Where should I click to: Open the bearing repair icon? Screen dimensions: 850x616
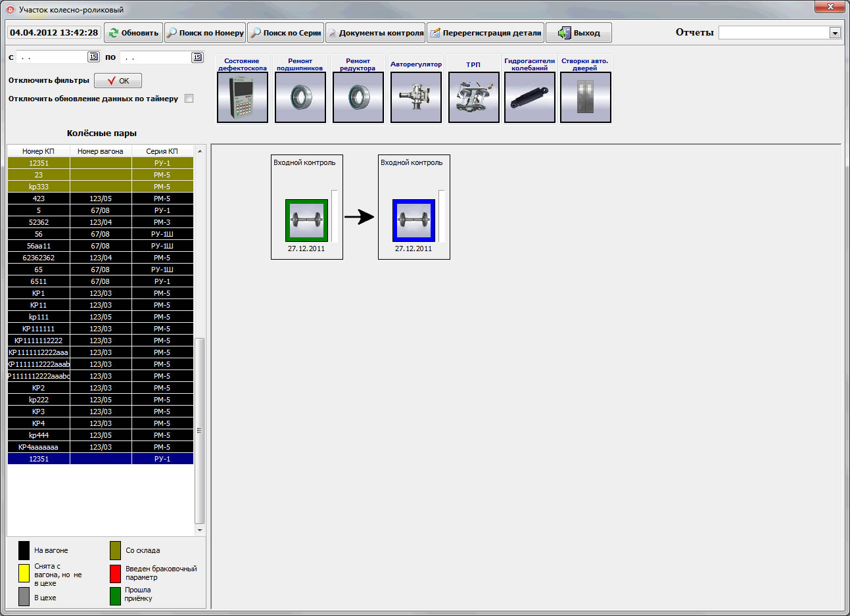pyautogui.click(x=300, y=97)
